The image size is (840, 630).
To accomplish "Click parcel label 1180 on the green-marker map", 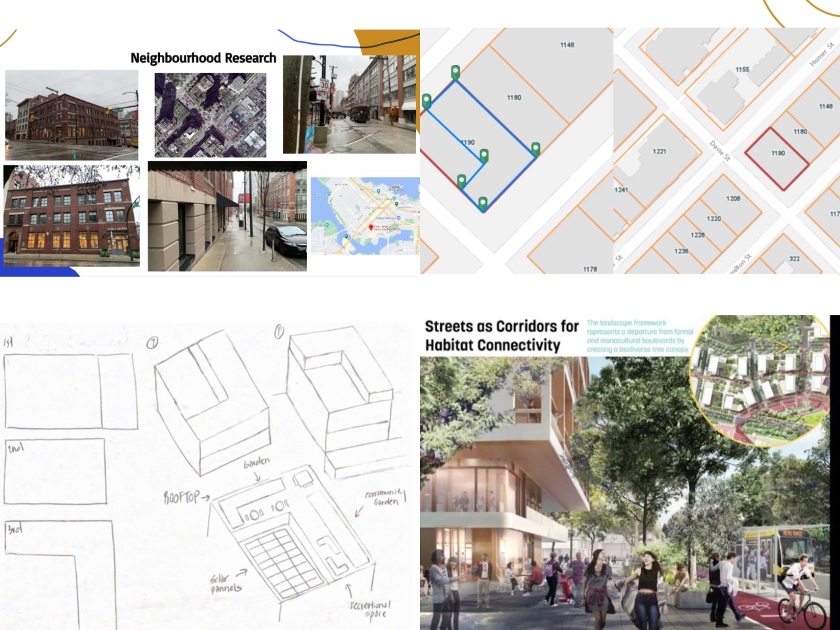I will pyautogui.click(x=514, y=97).
